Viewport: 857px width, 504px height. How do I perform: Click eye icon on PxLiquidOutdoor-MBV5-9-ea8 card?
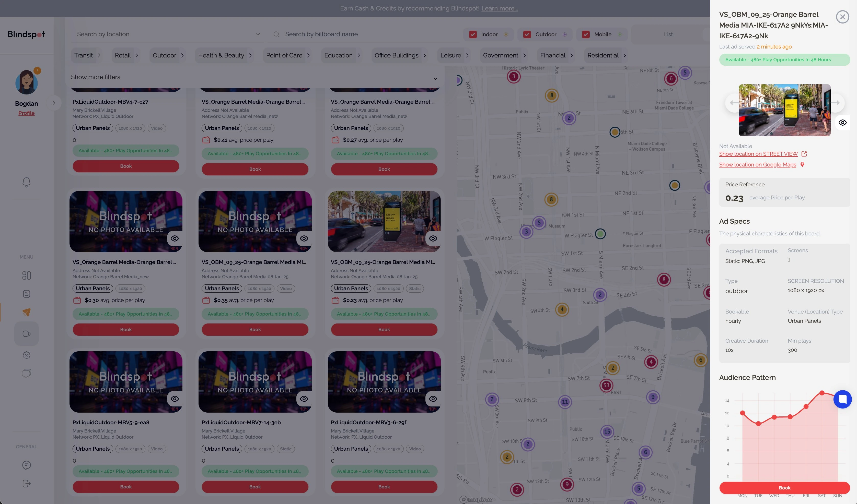[175, 399]
